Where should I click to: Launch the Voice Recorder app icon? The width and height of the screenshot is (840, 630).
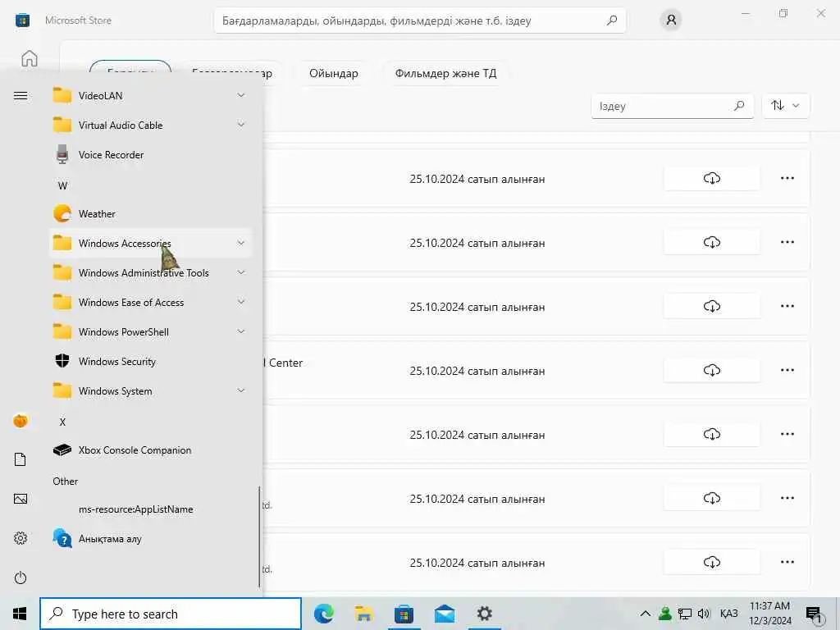(x=62, y=154)
